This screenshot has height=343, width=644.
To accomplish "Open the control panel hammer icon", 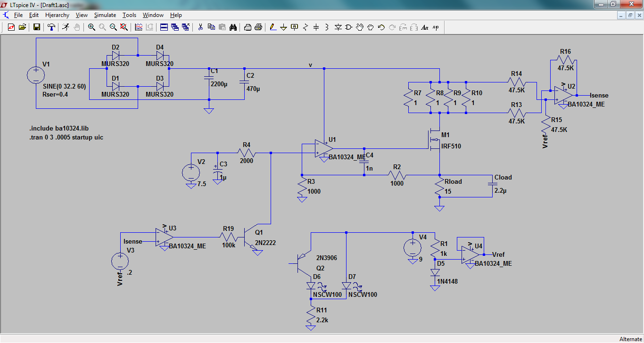I will point(51,27).
